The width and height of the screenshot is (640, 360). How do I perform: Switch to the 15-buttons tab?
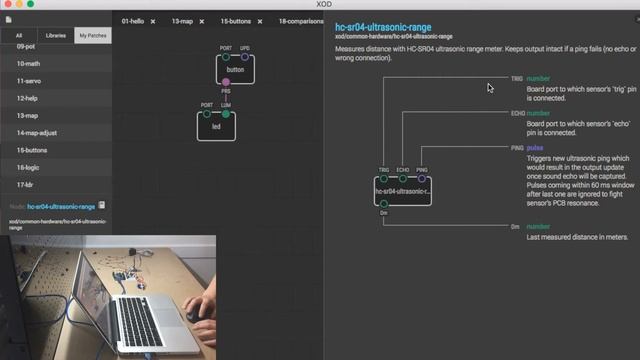(236, 21)
